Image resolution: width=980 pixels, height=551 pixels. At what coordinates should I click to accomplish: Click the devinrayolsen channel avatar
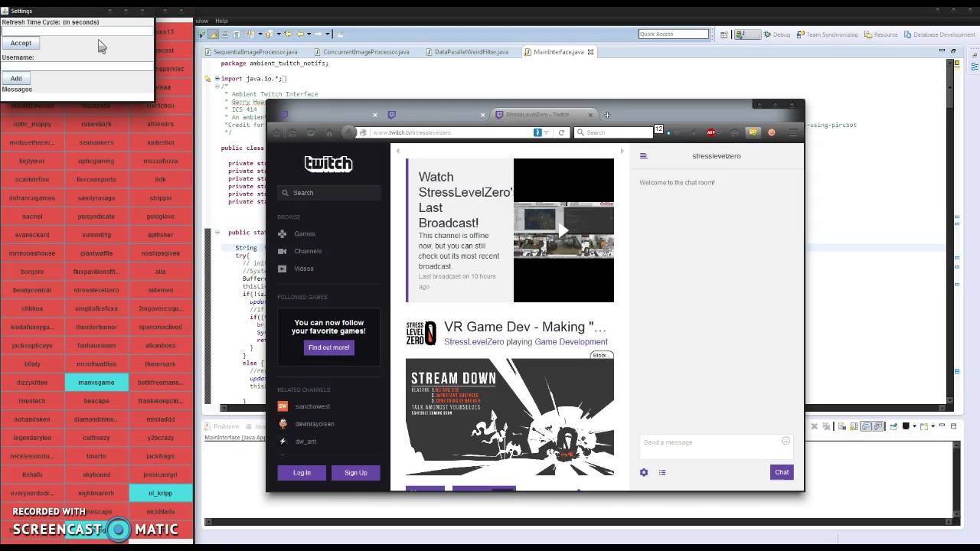(283, 424)
